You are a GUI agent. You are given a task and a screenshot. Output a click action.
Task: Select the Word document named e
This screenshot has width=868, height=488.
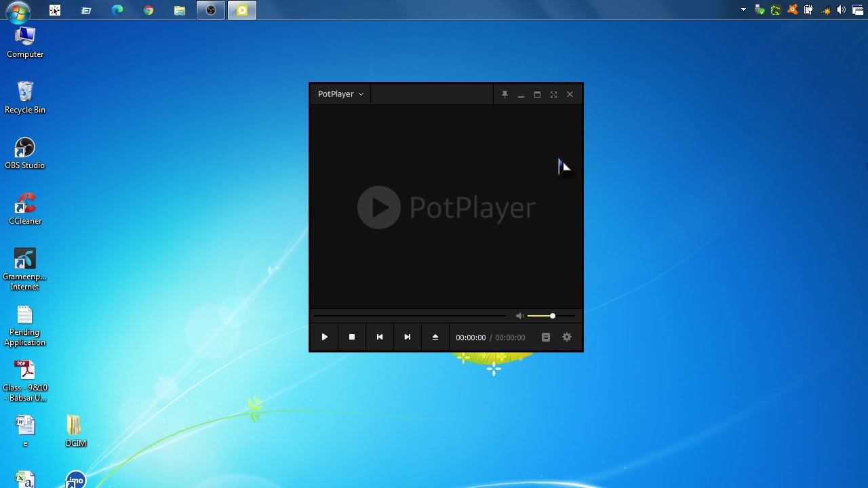(x=25, y=432)
